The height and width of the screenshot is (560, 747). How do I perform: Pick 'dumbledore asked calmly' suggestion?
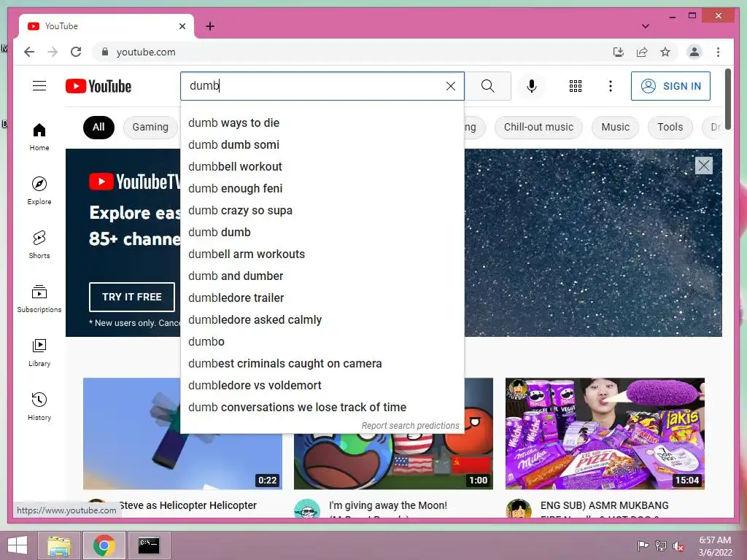tap(322, 320)
